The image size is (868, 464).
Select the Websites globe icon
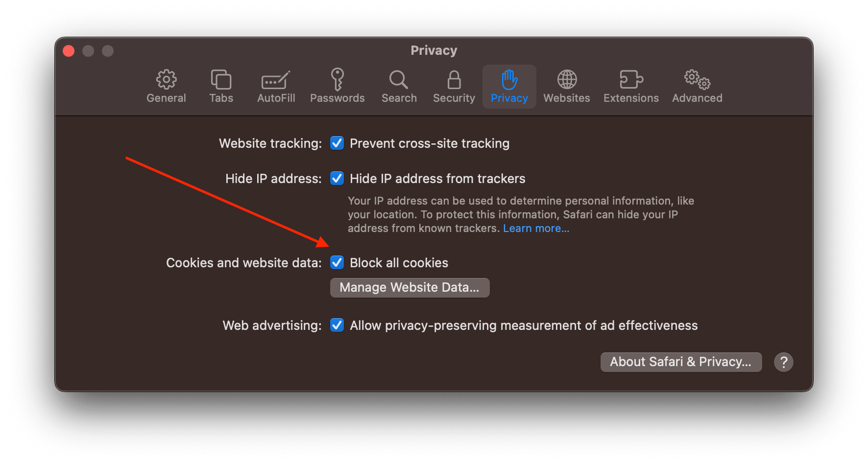[x=567, y=79]
